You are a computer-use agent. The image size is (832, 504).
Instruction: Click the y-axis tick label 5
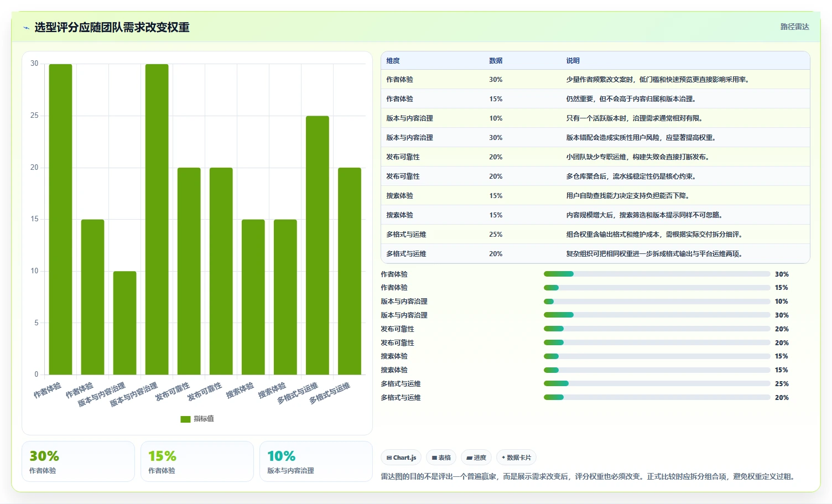click(37, 323)
